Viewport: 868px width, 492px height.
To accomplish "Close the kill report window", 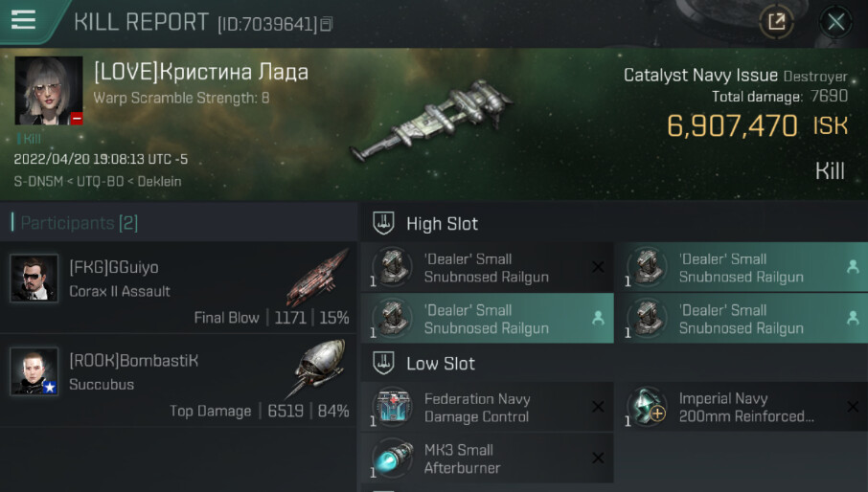I will click(x=835, y=21).
